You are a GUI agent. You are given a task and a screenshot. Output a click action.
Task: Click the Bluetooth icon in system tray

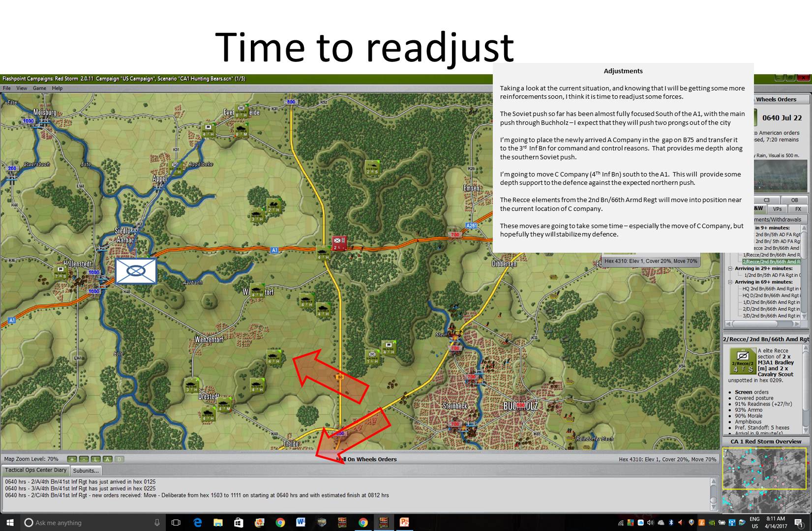(671, 523)
